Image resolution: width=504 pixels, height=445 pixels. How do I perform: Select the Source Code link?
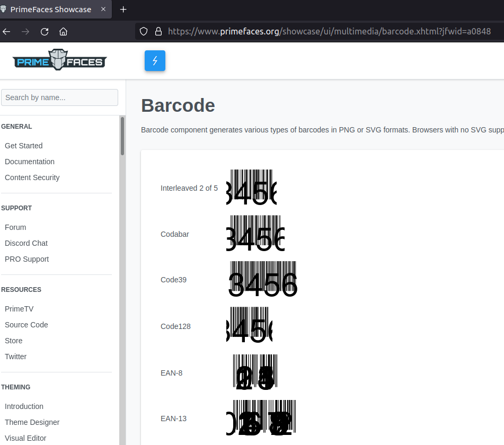[26, 325]
